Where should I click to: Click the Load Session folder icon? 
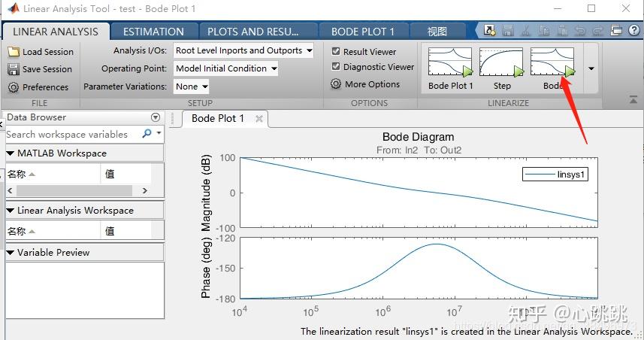[x=14, y=52]
